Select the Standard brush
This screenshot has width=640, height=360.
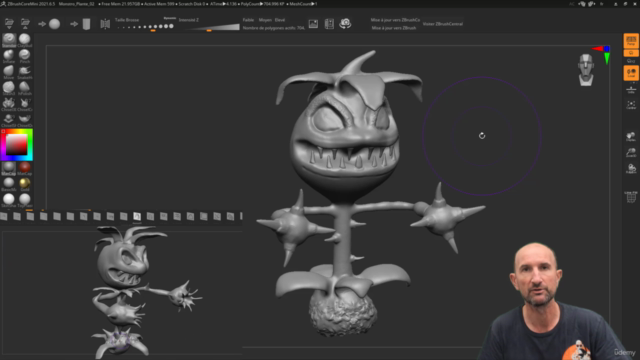click(x=9, y=40)
